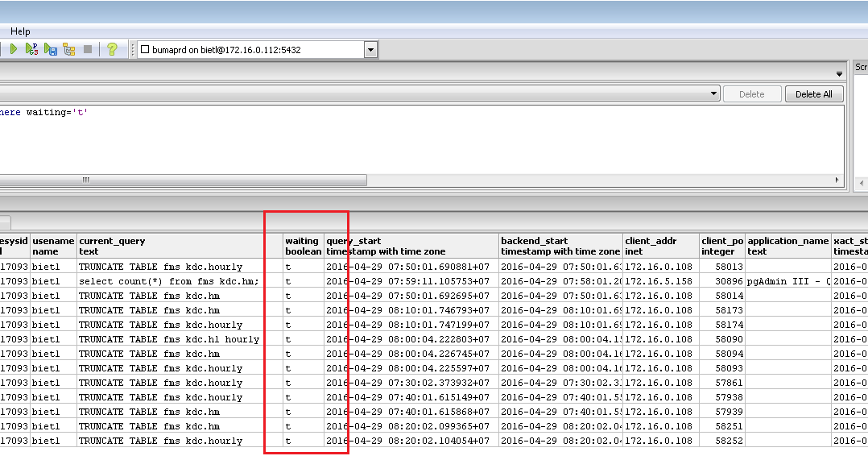Select client port cell 57938
The width and height of the screenshot is (868, 456).
point(722,397)
